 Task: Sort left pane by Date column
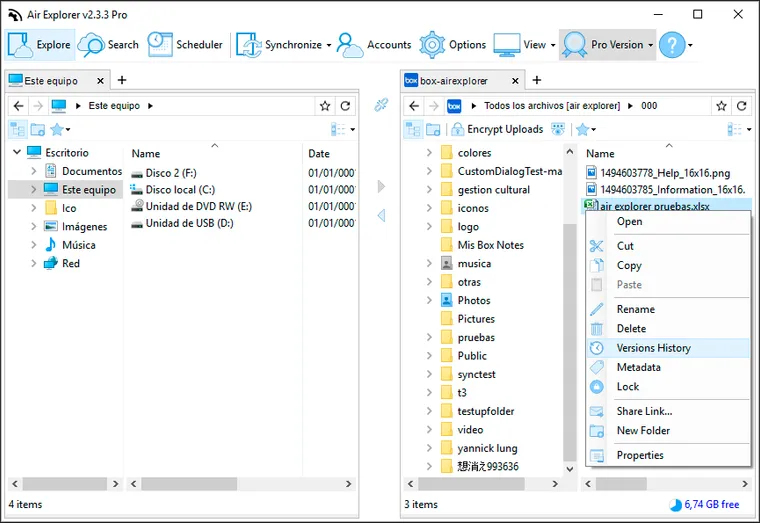(319, 154)
